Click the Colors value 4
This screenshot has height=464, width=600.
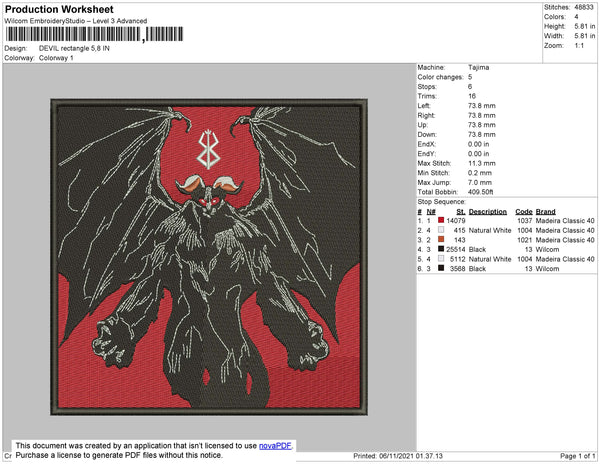576,17
